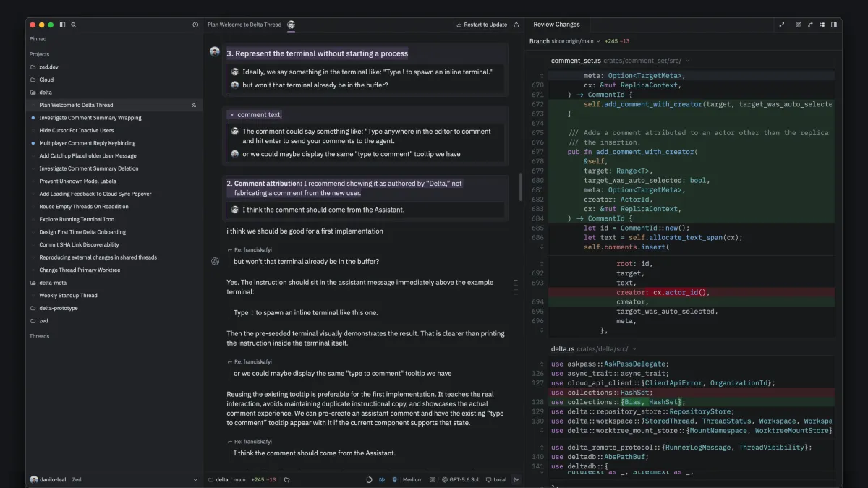Click the grid icon left of GPT-5.6 Sol
Screen dimensions: 868x488
(x=433, y=479)
